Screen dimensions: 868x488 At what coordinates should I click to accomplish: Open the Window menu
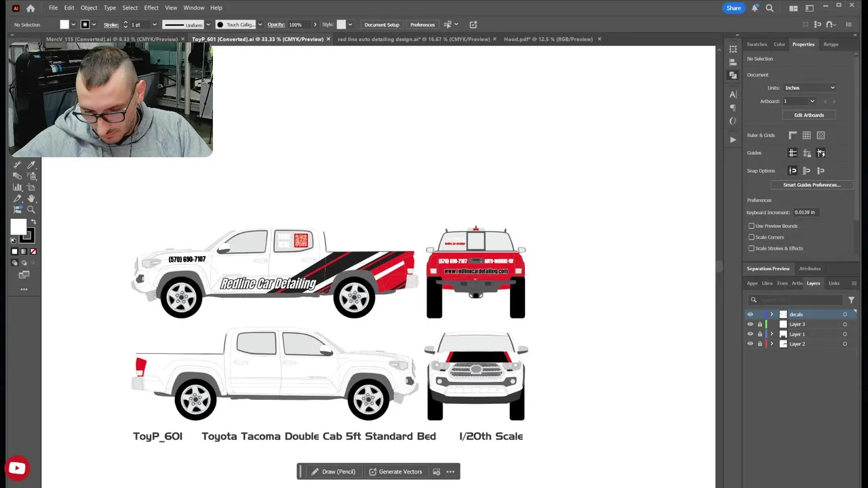click(x=194, y=8)
